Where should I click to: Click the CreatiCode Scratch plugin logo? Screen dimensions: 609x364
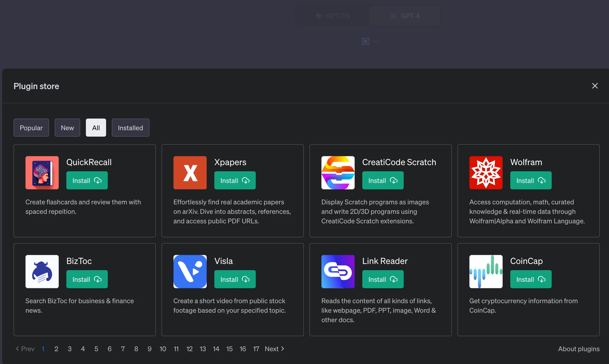pos(338,173)
